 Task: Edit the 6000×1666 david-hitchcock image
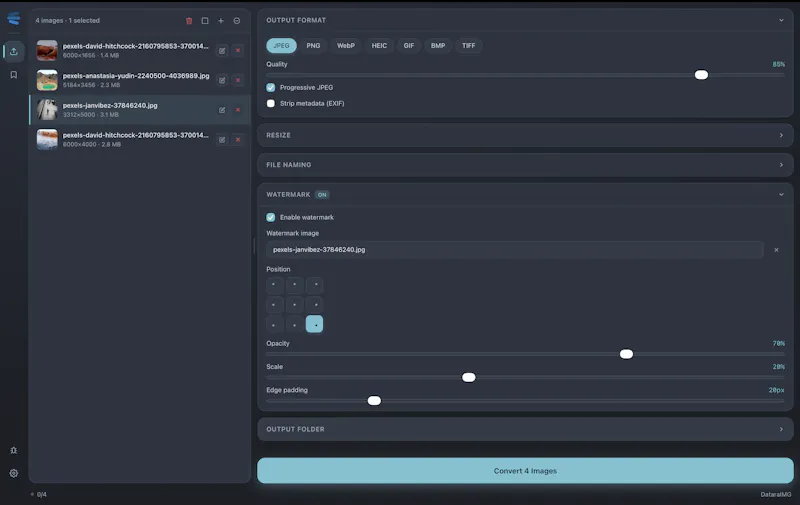coord(222,50)
